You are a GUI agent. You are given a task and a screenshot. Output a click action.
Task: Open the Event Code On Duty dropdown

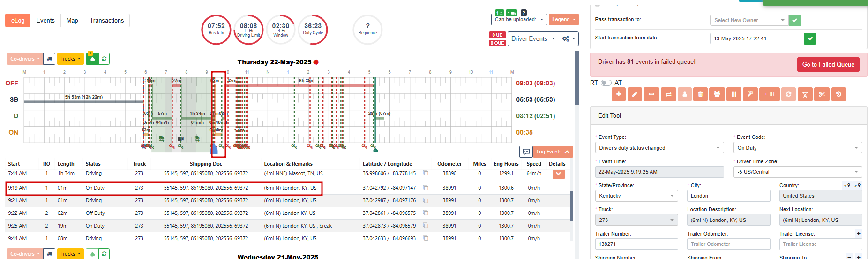pos(798,148)
